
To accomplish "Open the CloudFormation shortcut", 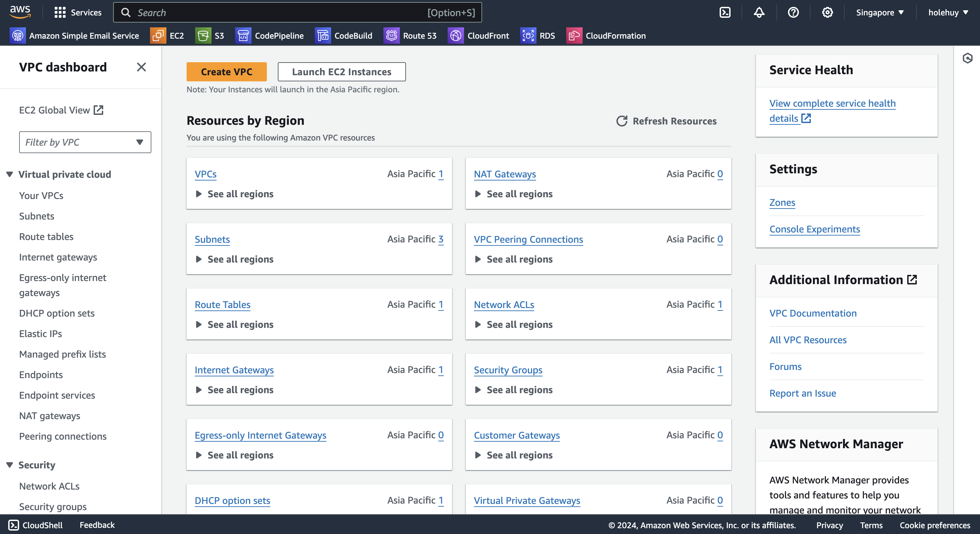I will click(606, 36).
